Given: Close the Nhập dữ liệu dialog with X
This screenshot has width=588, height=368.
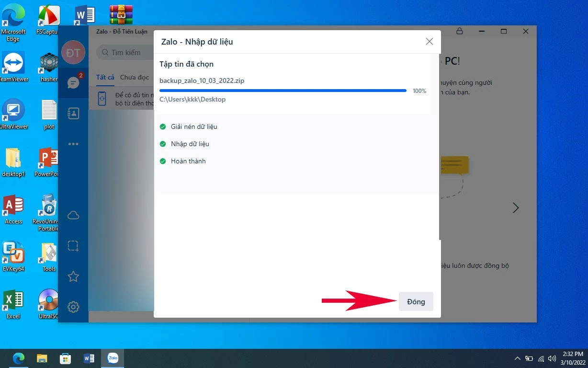Looking at the screenshot, I should tap(429, 42).
